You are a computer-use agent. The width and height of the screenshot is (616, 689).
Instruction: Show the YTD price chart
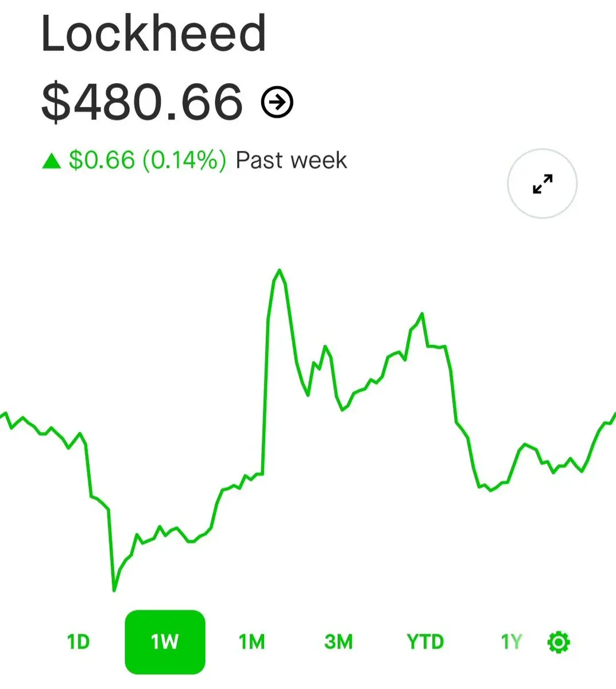tap(425, 641)
